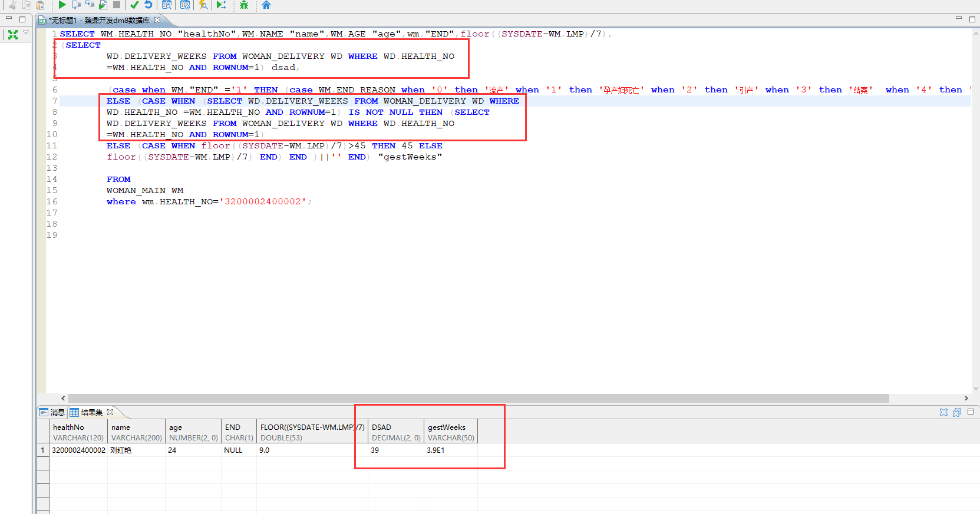Image resolution: width=980 pixels, height=514 pixels.
Task: Click the calendar search icon
Action: click(x=167, y=5)
